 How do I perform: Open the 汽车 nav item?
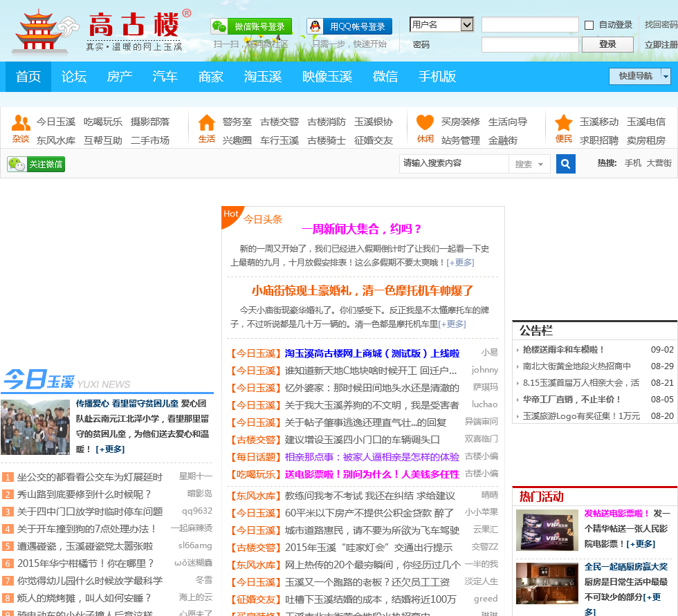(x=165, y=77)
